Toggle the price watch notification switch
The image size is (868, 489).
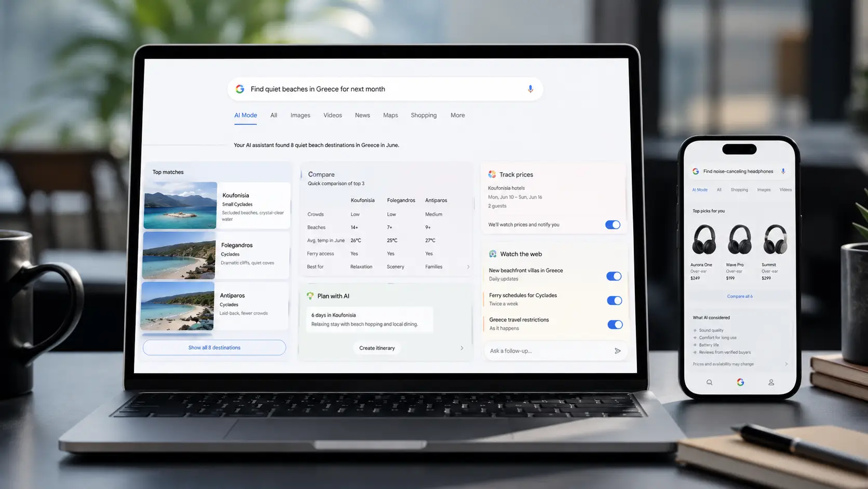click(x=613, y=224)
